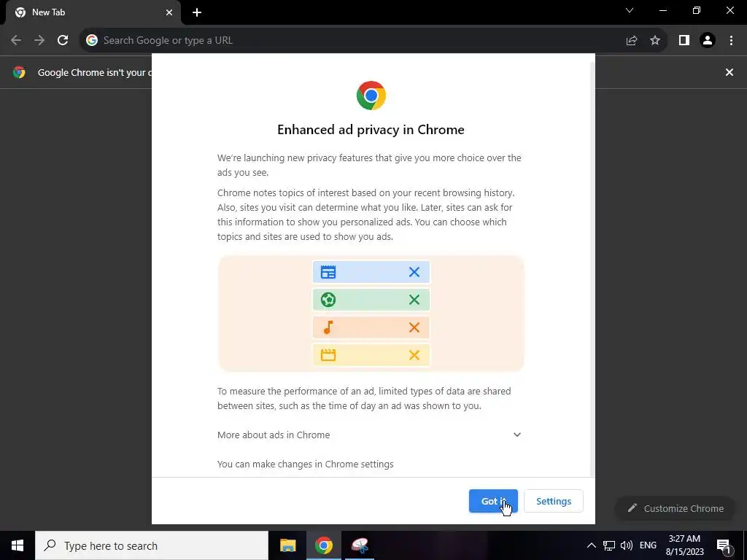Open the volume tray icon
Viewport: 747px width, 560px height.
[627, 545]
